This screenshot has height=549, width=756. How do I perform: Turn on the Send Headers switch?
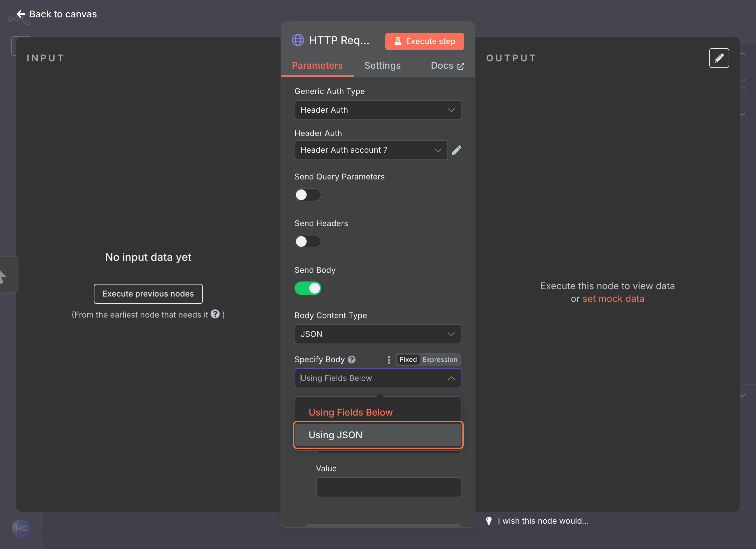click(x=308, y=241)
